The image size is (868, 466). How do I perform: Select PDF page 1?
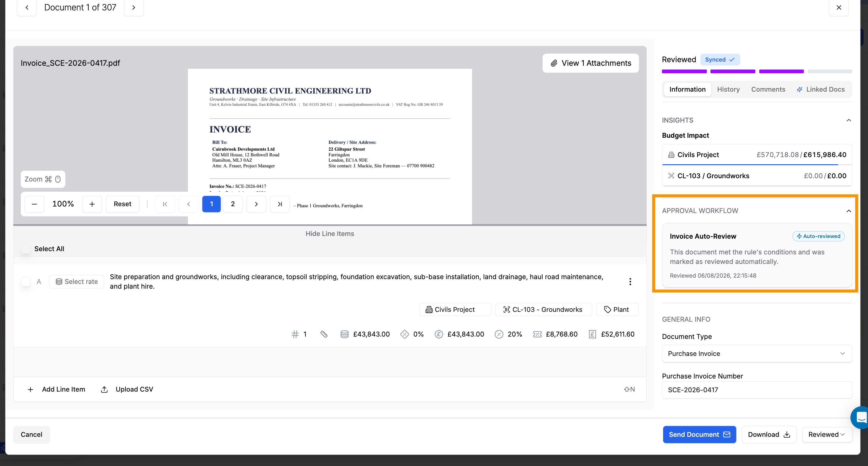(211, 204)
